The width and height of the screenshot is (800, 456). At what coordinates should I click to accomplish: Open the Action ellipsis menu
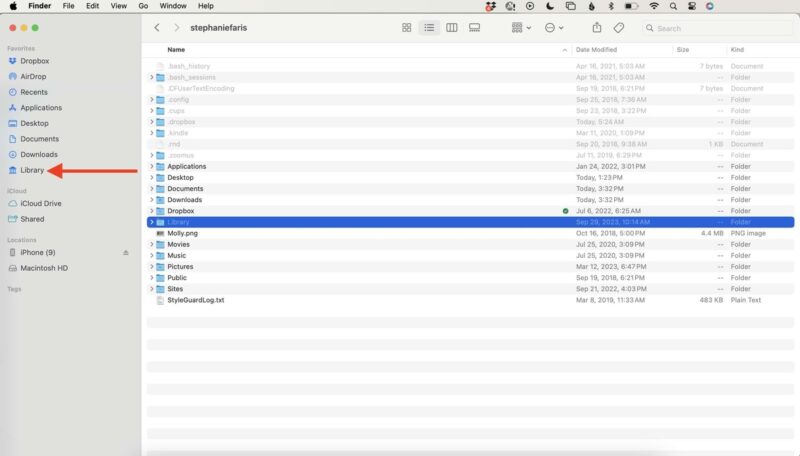[x=554, y=28]
